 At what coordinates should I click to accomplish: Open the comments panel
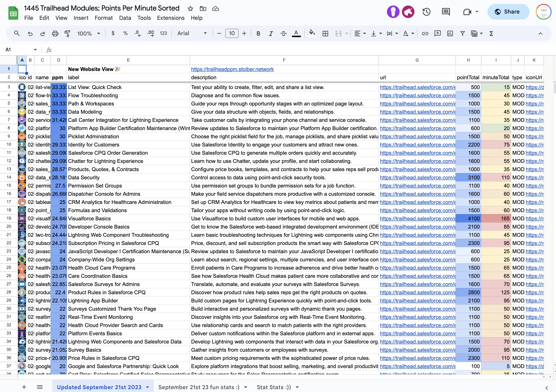coord(446,12)
